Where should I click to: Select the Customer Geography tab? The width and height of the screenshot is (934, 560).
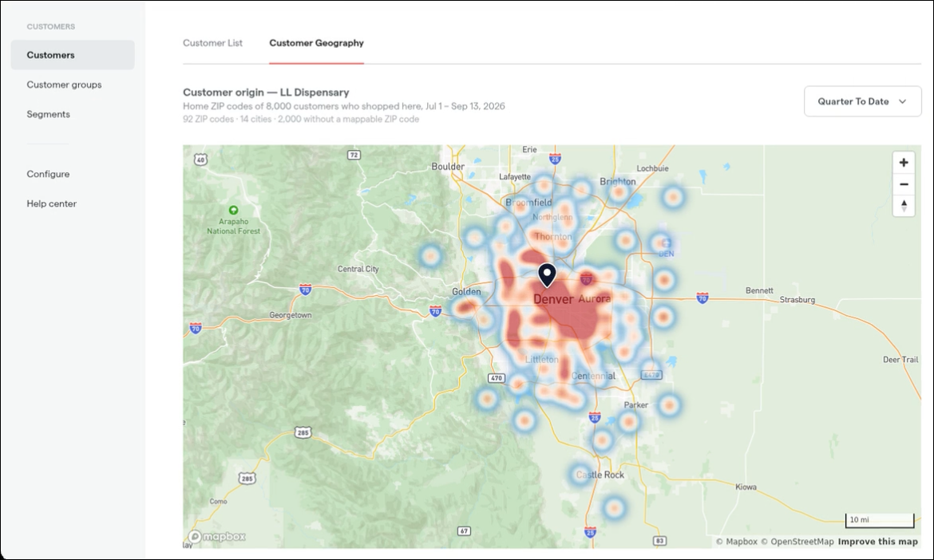[316, 43]
